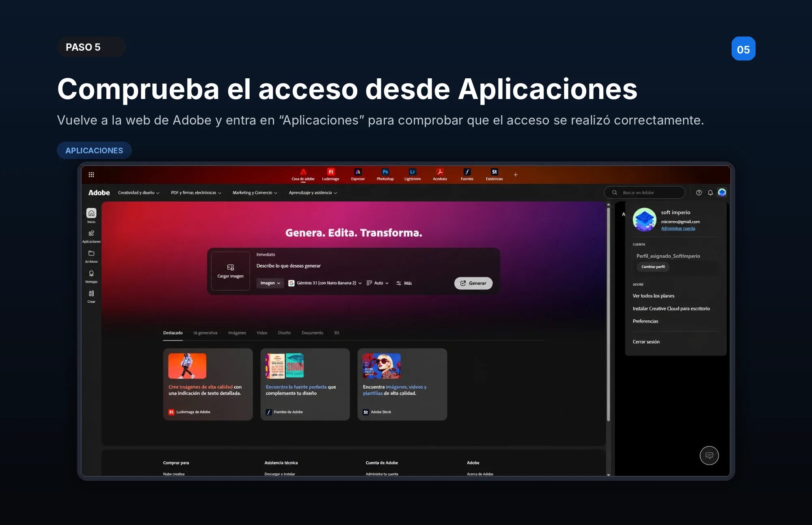This screenshot has width=812, height=525.
Task: Open Acerca de Adobe footer link
Action: (x=480, y=474)
